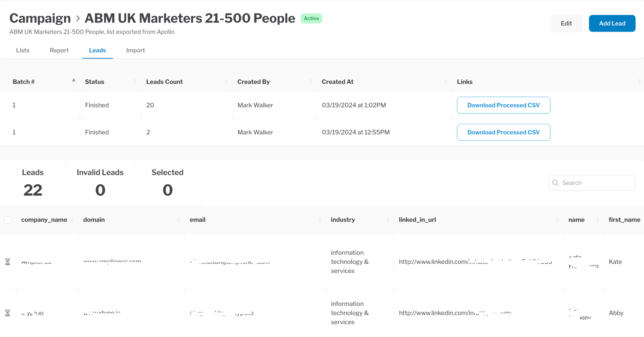The width and height of the screenshot is (644, 337).
Task: Sort leads by company_name
Action: [72, 220]
